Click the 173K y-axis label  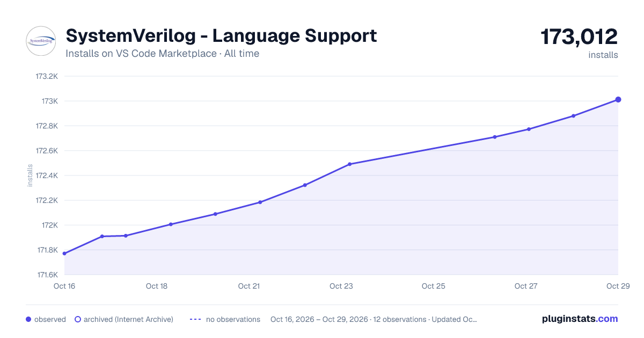[50, 101]
